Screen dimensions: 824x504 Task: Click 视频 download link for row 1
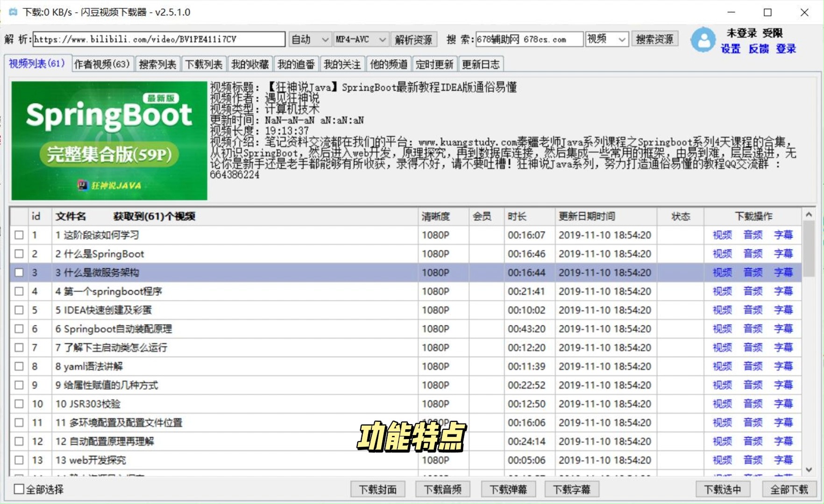(x=722, y=235)
